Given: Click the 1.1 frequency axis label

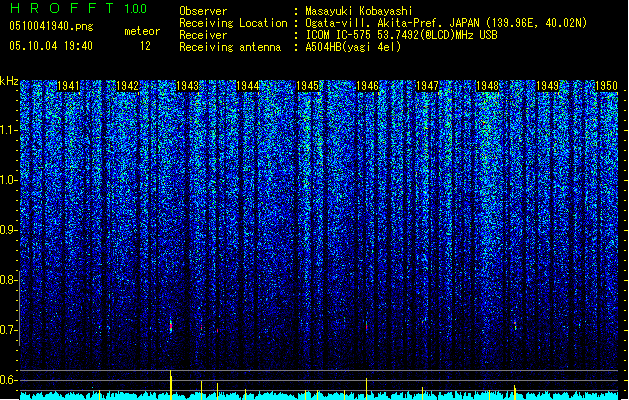Looking at the screenshot, I should (x=8, y=130).
